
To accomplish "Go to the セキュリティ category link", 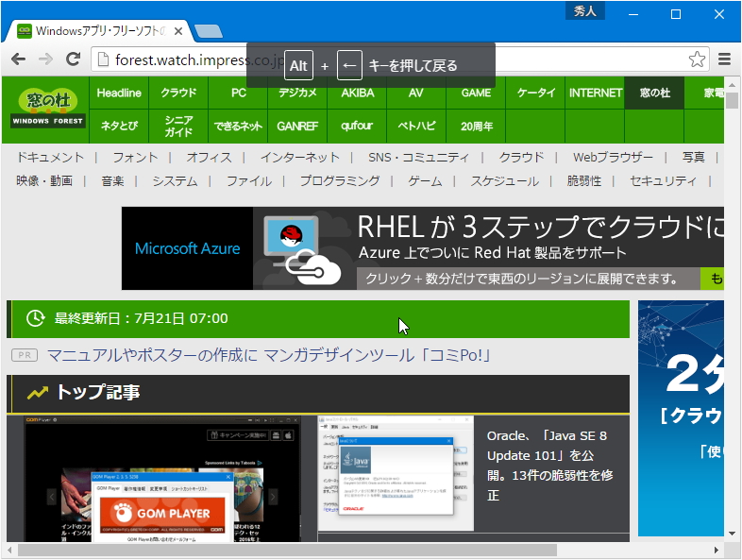I will [663, 180].
